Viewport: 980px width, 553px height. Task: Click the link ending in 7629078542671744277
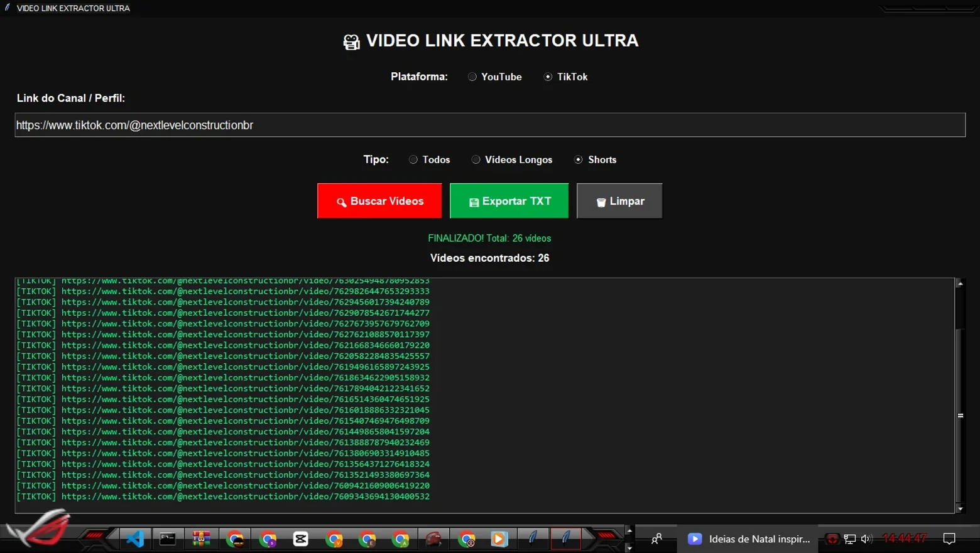tap(246, 313)
